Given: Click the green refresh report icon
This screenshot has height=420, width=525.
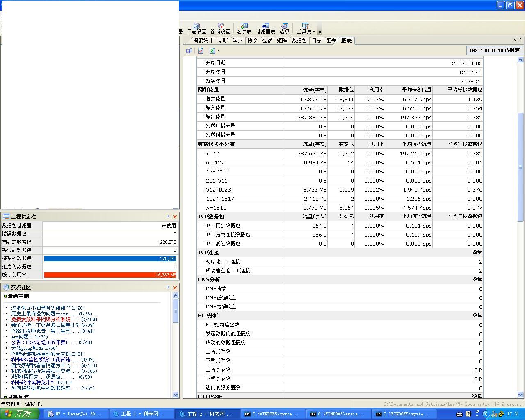Looking at the screenshot, I should pos(212,50).
